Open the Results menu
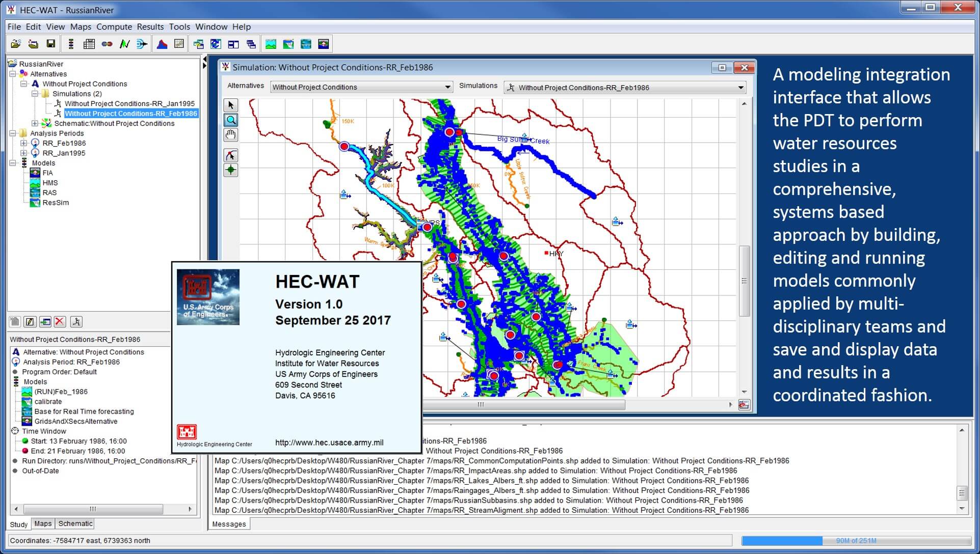The image size is (980, 554). 150,27
